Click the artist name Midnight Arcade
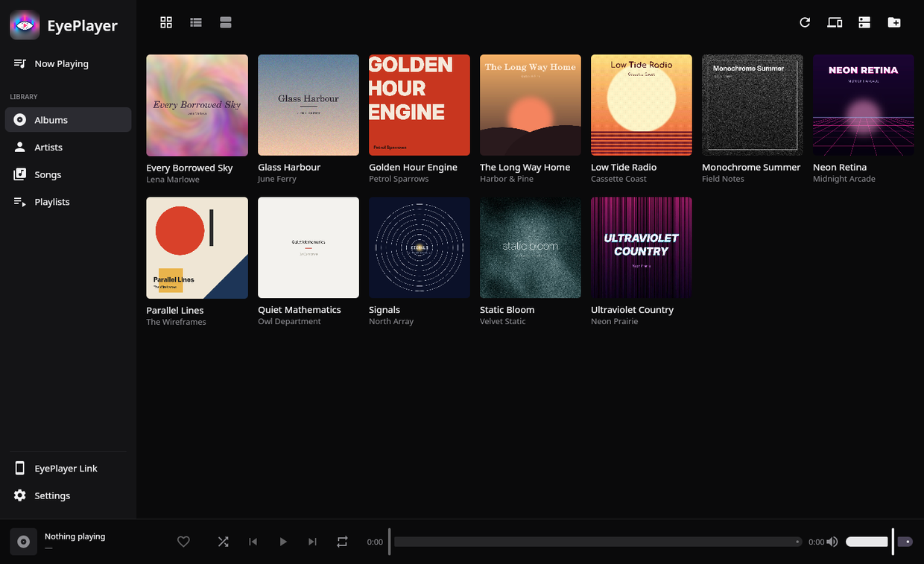The image size is (924, 564). pyautogui.click(x=844, y=179)
